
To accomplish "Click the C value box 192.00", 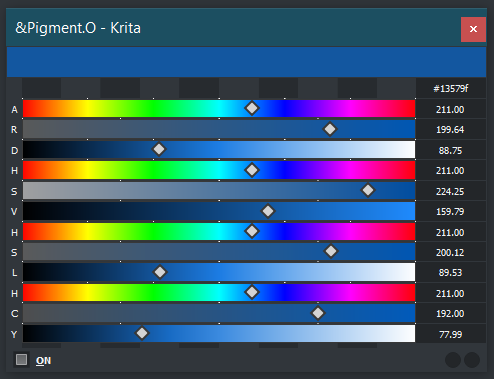I will pyautogui.click(x=450, y=314).
